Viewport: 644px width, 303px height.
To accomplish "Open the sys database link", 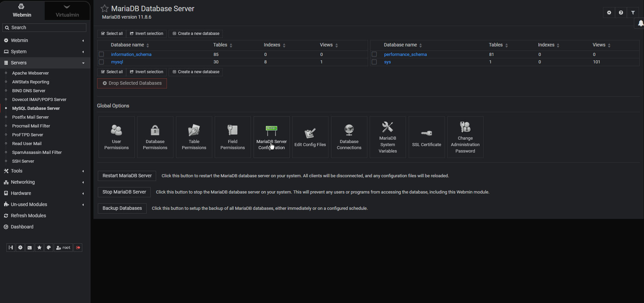I will [387, 62].
